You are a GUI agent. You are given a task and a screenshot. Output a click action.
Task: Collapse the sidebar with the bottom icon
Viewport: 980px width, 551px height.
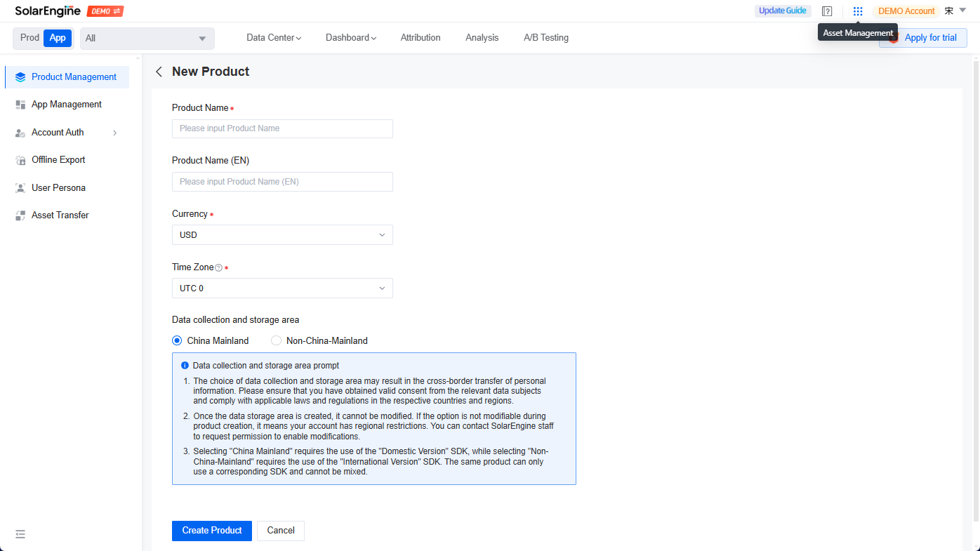(20, 534)
